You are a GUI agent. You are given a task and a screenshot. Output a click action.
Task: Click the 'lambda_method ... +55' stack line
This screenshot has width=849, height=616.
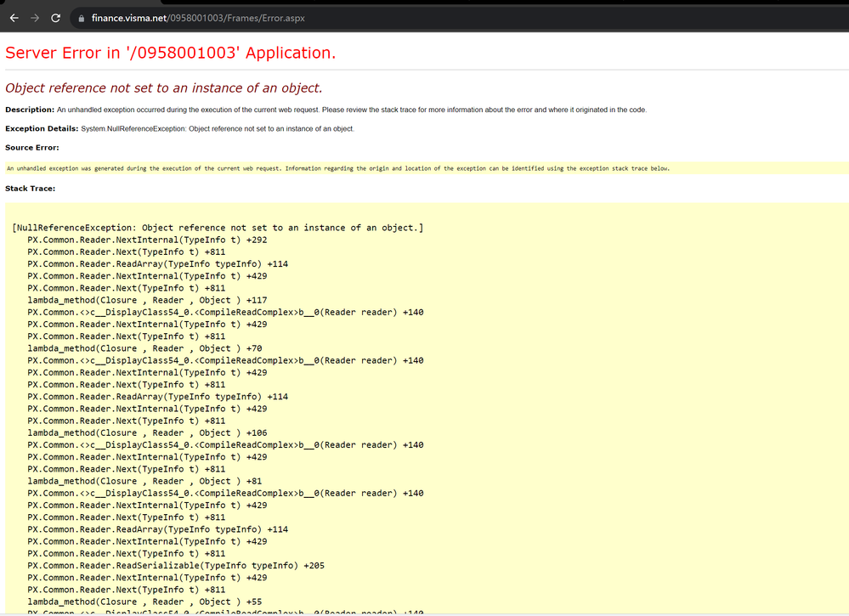[145, 602]
